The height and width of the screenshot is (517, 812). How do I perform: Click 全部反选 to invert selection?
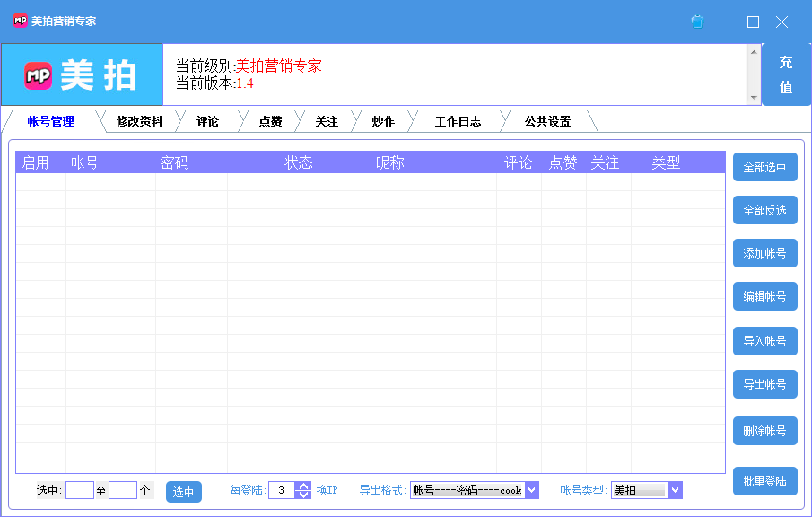(x=764, y=210)
